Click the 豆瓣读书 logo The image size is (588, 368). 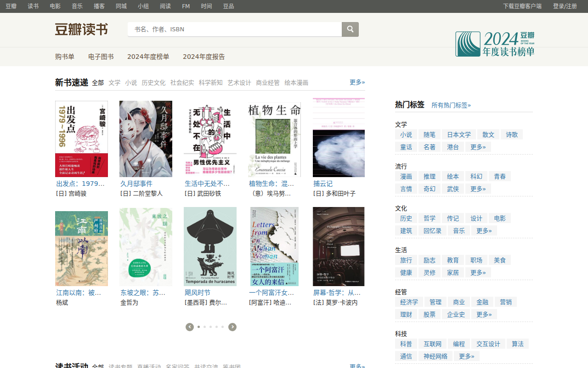click(x=81, y=29)
